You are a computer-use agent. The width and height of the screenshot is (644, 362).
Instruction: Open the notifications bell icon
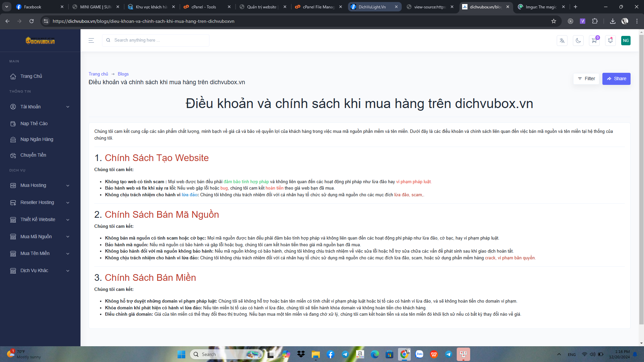[x=610, y=41]
